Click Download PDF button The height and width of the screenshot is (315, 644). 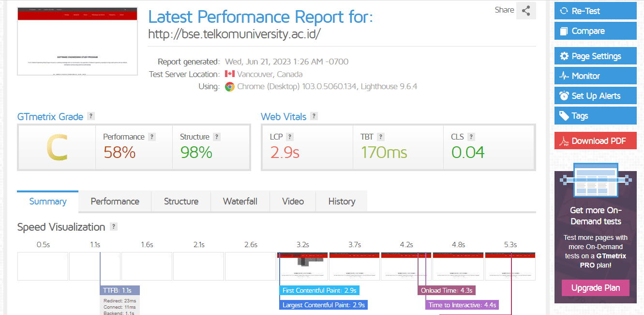coord(596,141)
